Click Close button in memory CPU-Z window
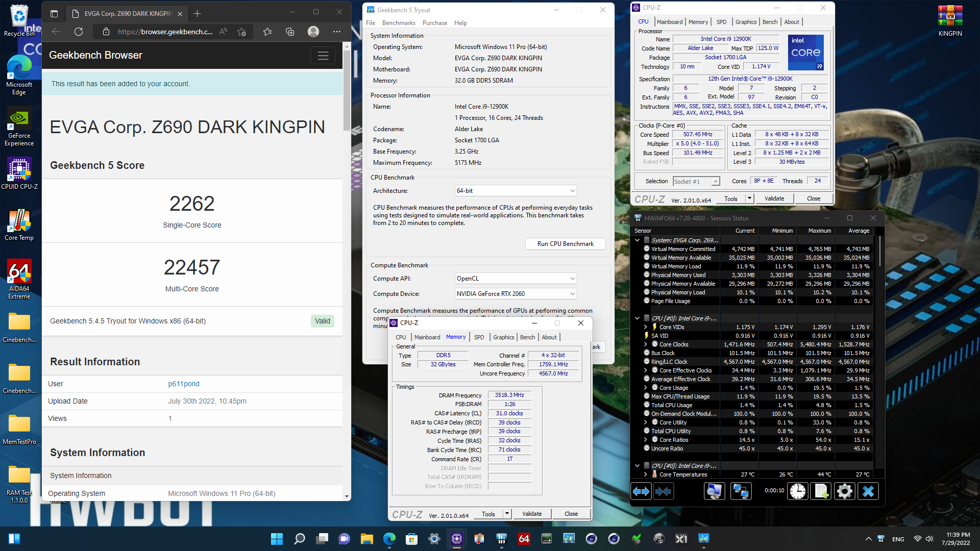 point(571,514)
